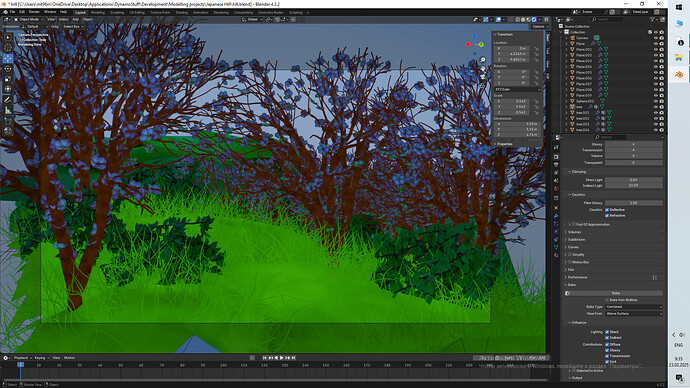The height and width of the screenshot is (388, 690).
Task: Open the Object Data green triangle tab
Action: 556,247
